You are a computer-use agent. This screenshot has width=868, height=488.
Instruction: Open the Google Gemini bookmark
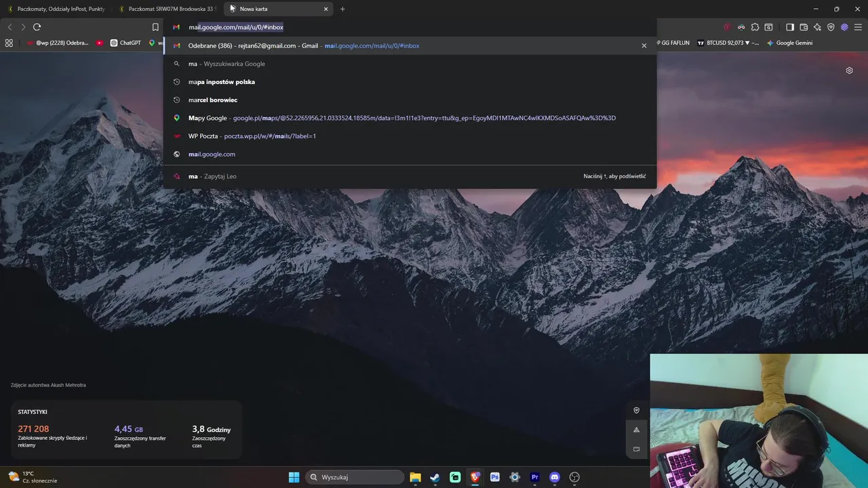pos(789,43)
